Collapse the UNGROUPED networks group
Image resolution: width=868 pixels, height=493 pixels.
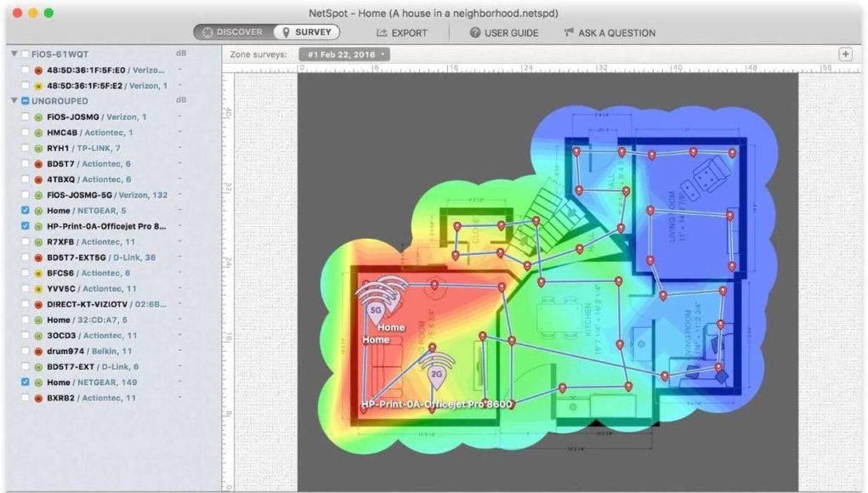pos(14,100)
